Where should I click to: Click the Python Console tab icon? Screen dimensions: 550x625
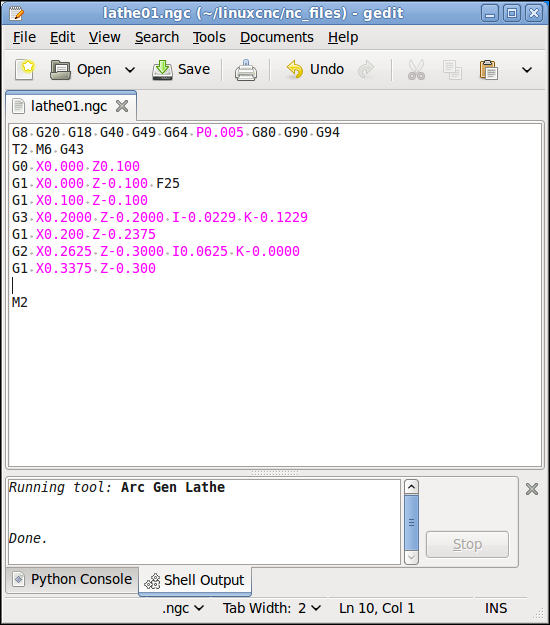(19, 579)
